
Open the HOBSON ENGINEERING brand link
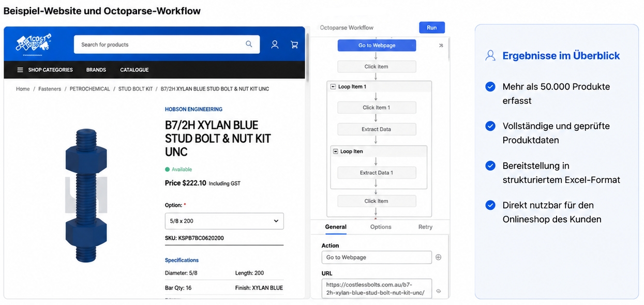[x=193, y=109]
